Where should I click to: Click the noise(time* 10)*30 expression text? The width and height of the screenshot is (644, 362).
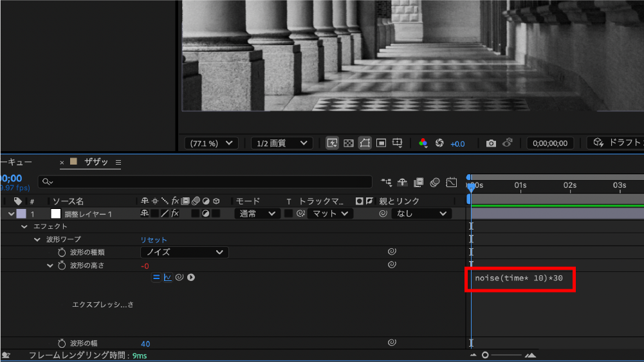click(x=519, y=278)
